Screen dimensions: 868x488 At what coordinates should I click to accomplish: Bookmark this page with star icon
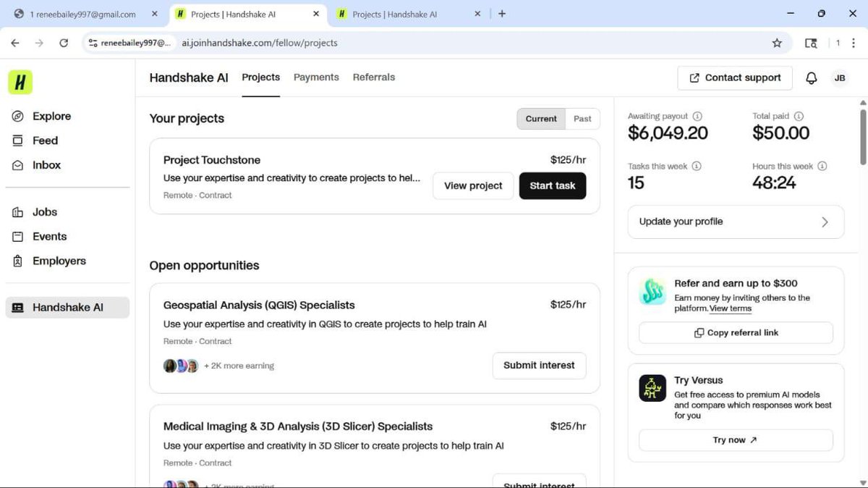(x=777, y=43)
